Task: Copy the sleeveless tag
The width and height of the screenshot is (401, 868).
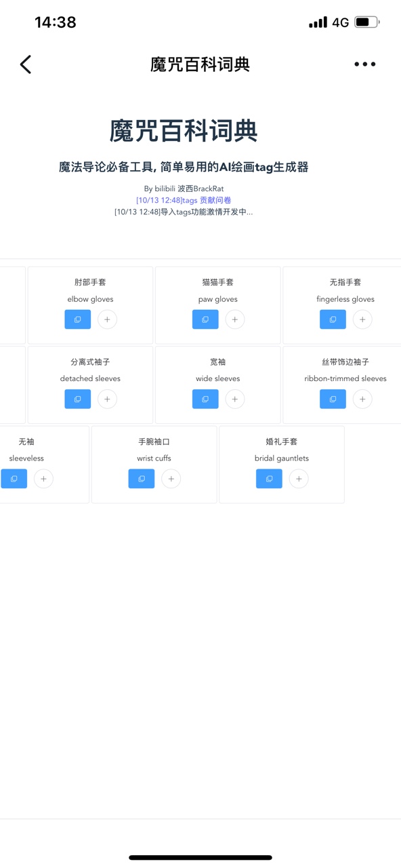Action: 14,479
